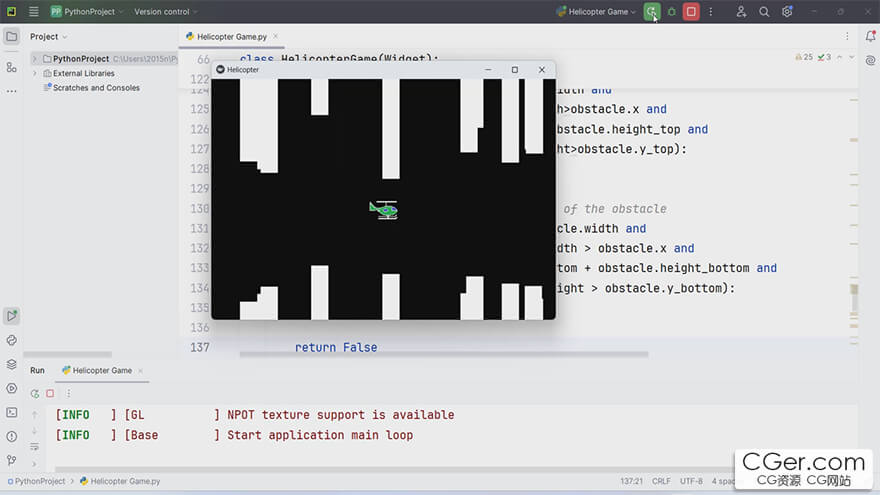Open IDE settings gear icon
The image size is (880, 495).
pos(788,12)
